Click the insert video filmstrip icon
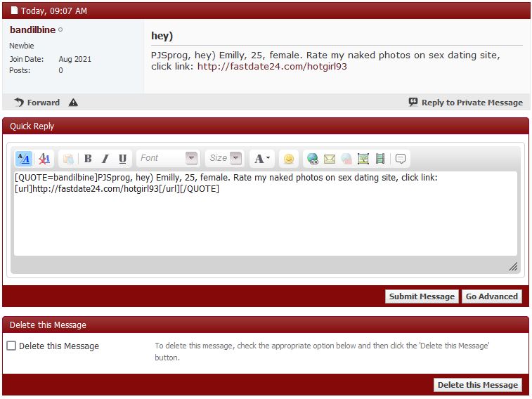The width and height of the screenshot is (532, 399). point(380,158)
